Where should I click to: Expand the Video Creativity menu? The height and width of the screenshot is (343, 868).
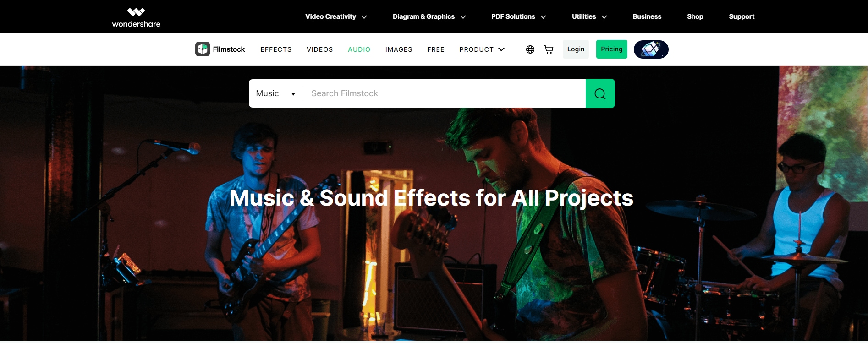pos(336,16)
